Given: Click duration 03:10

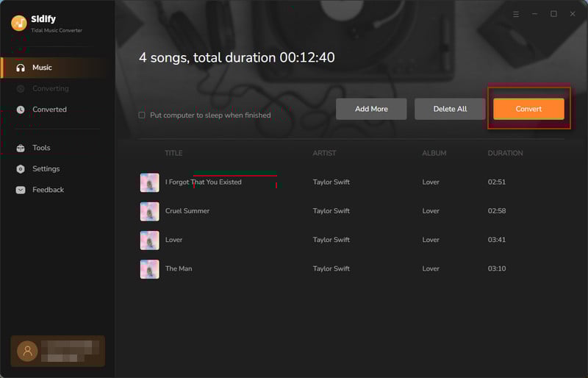Looking at the screenshot, I should coord(497,268).
